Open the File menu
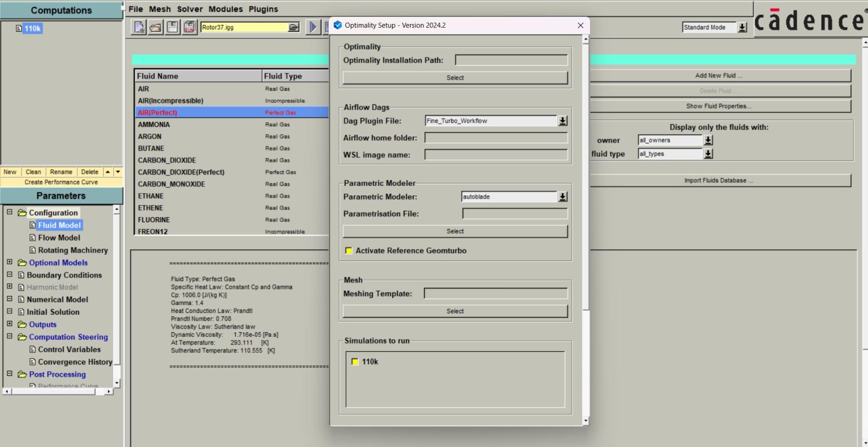868x447 pixels. point(135,9)
